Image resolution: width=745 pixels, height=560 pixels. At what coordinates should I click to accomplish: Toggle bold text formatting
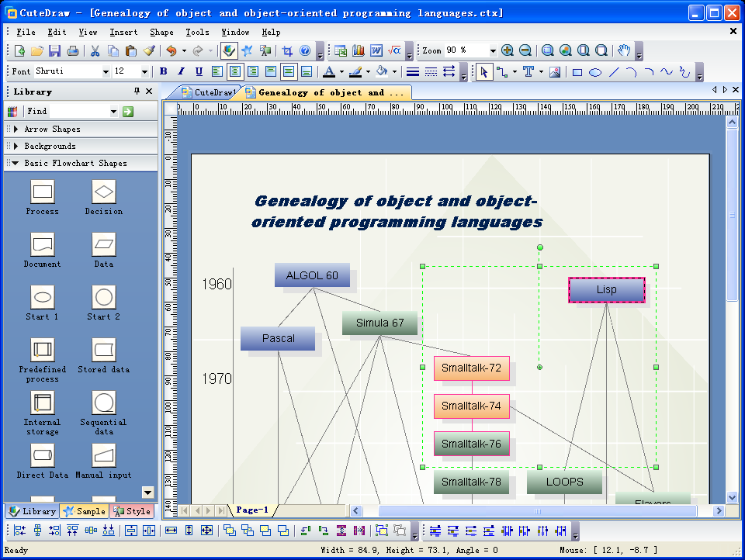163,71
